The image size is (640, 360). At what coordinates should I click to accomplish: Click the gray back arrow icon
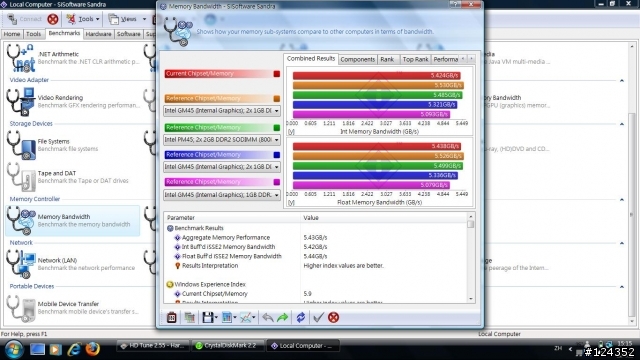pyautogui.click(x=268, y=317)
